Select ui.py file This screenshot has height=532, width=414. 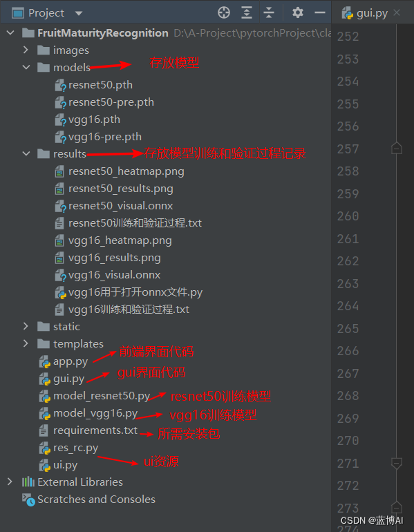tap(65, 465)
